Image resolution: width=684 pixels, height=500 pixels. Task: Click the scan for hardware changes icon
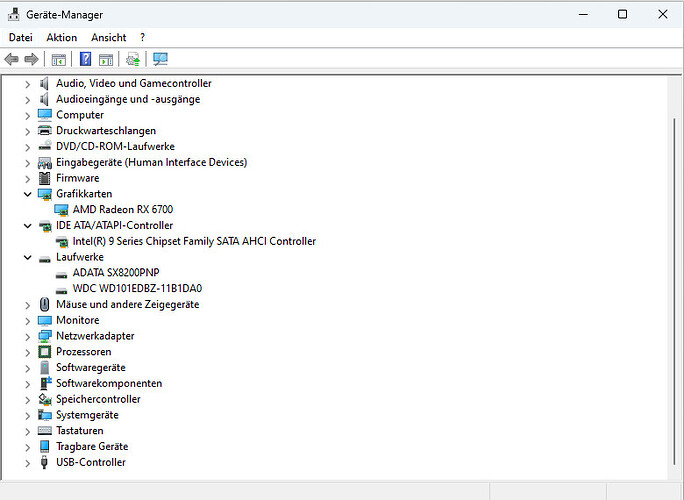point(160,59)
